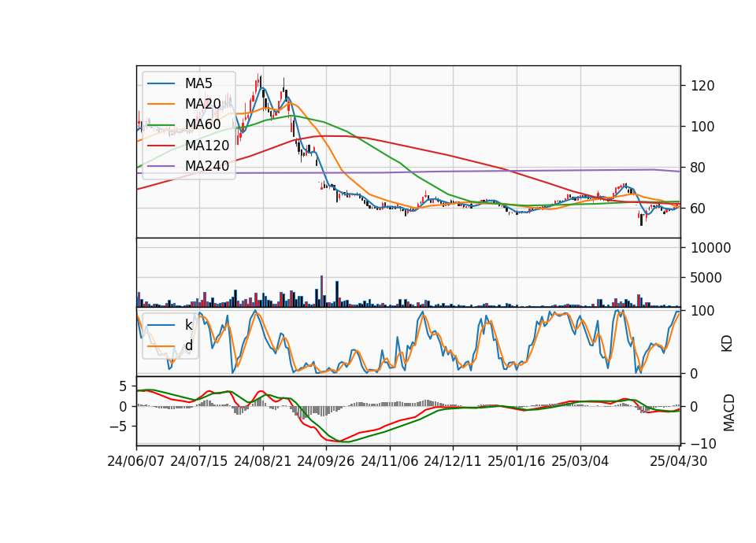Click the 24/11/06 date axis label
This screenshot has width=756, height=543.
[x=390, y=461]
